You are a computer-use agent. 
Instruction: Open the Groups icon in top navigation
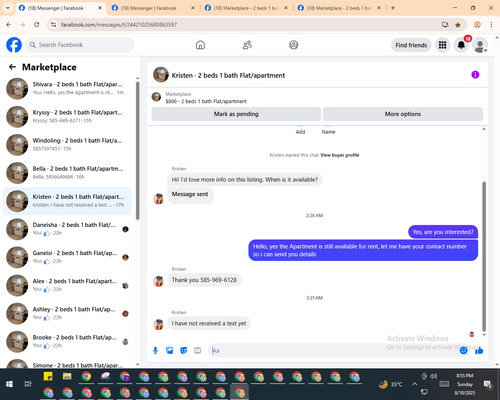coord(294,45)
